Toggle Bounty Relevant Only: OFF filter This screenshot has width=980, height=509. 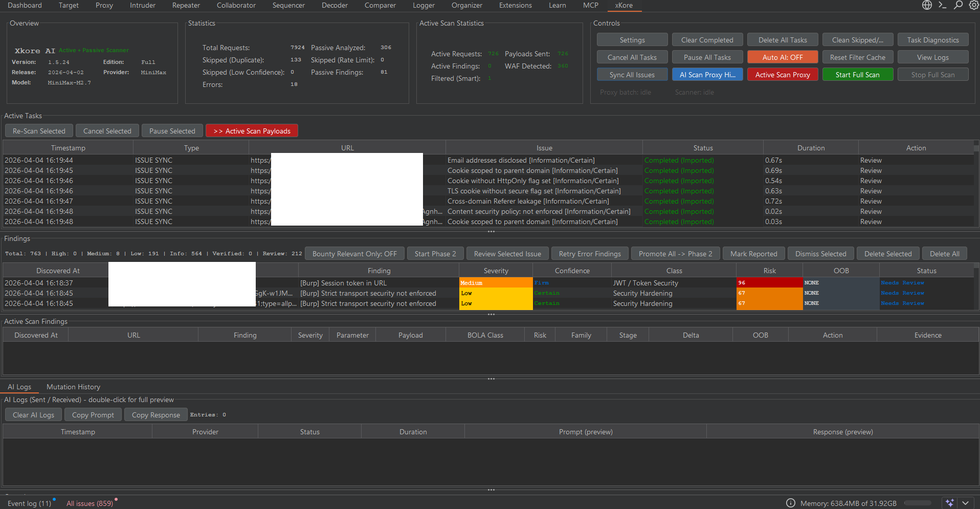click(x=354, y=254)
